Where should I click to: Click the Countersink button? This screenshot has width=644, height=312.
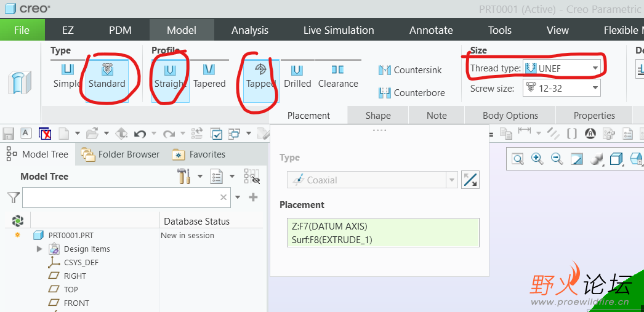point(410,70)
